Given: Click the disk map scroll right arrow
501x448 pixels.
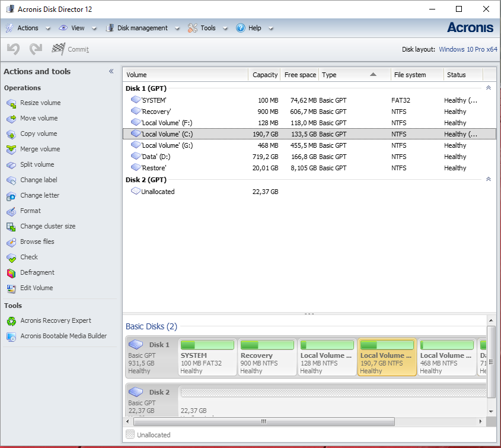Looking at the screenshot, I should point(481,421).
